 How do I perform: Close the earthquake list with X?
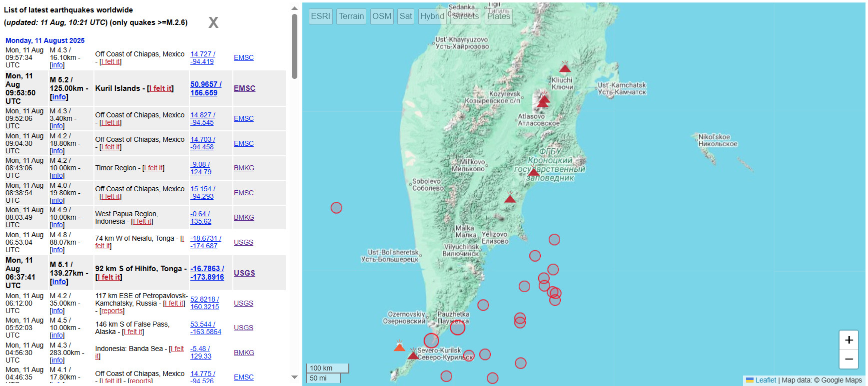click(213, 22)
